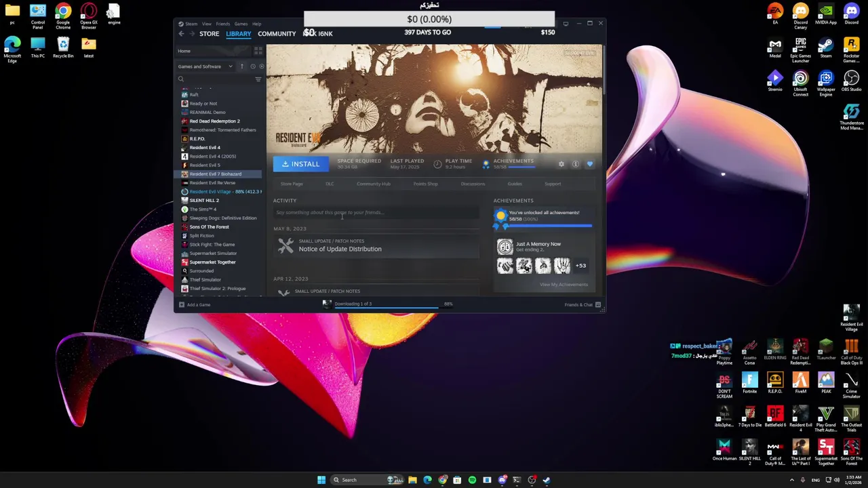Click Just A Memory Now achievement icon
This screenshot has width=868, height=488.
(x=505, y=247)
